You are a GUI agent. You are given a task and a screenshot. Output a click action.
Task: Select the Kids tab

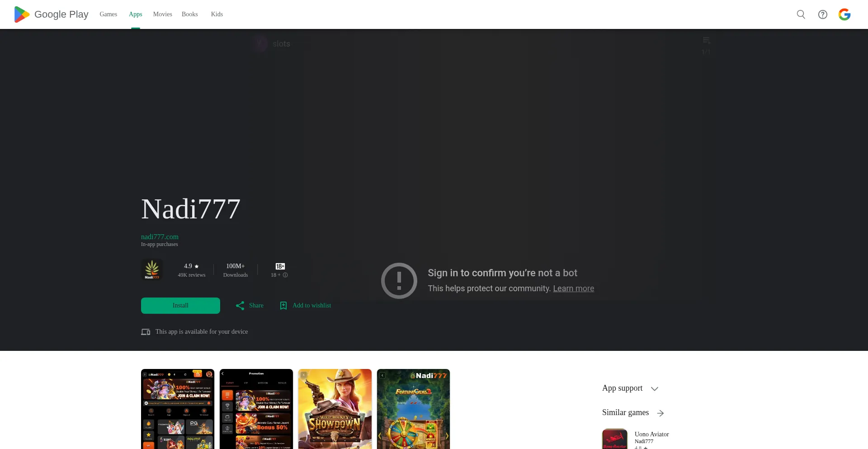pos(217,14)
